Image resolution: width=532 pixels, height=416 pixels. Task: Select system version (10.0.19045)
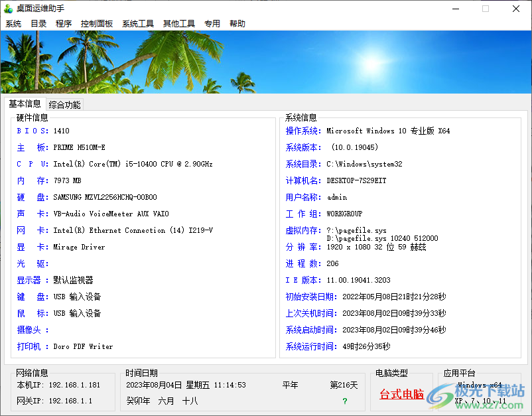(x=354, y=147)
